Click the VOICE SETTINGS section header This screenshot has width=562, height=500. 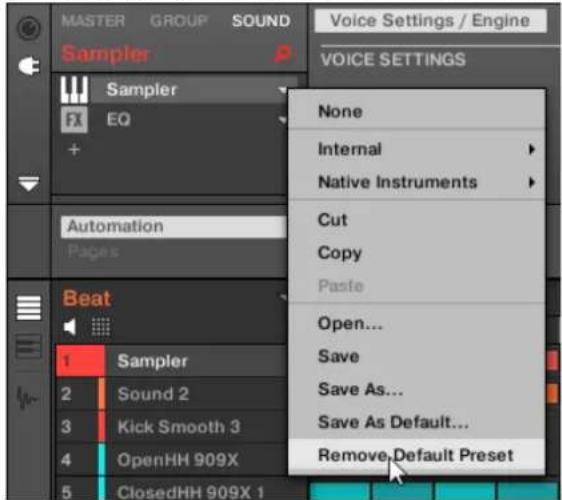tap(393, 59)
